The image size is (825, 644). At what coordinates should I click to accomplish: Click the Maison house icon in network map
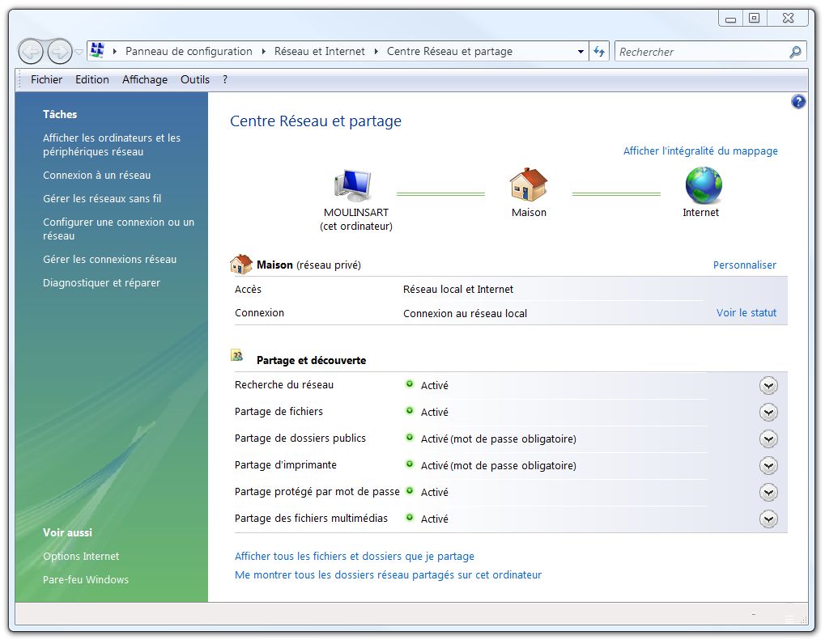529,185
